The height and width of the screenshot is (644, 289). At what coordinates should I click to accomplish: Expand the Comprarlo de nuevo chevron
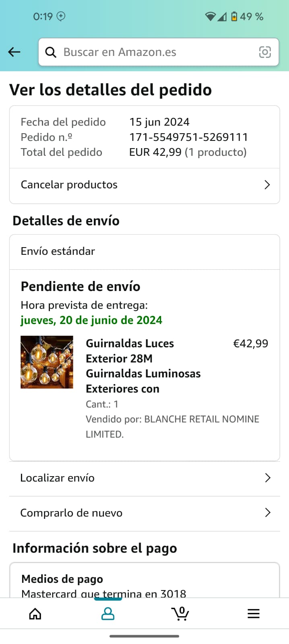(268, 512)
